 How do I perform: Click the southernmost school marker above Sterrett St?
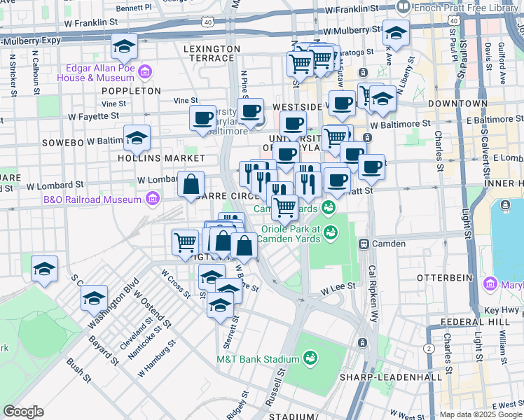tap(220, 308)
